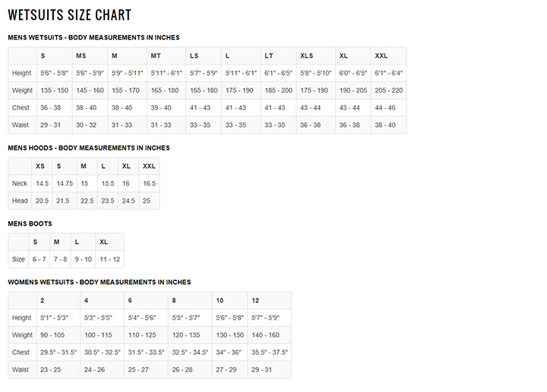Click the Wetsuits Size Chart heading
This screenshot has width=547, height=392.
[69, 15]
